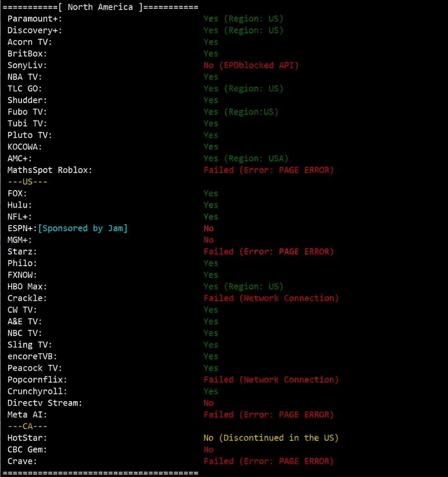Click the CBC Gem label

(27, 449)
